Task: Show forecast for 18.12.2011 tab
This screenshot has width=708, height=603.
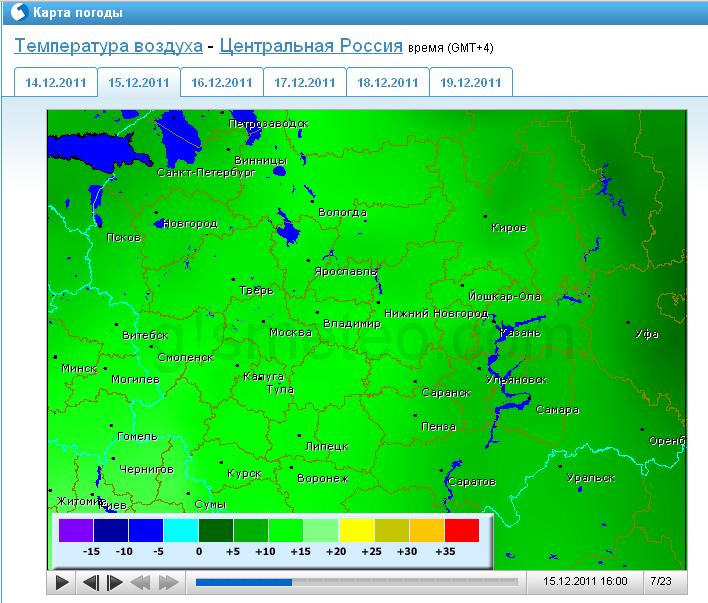Action: pyautogui.click(x=387, y=83)
